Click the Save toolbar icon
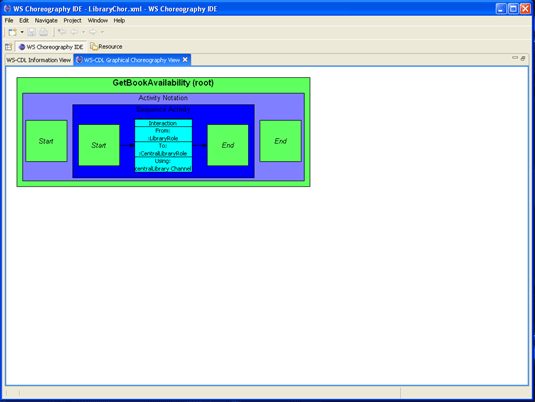Image resolution: width=535 pixels, height=402 pixels. point(31,32)
